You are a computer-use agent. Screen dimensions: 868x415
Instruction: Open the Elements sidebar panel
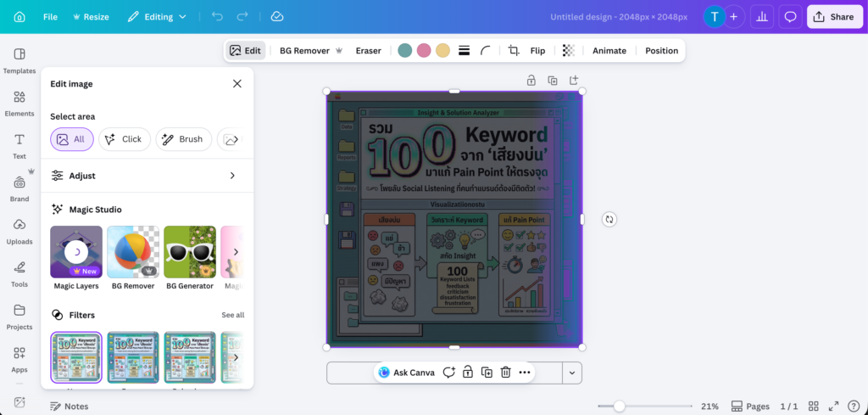[x=19, y=103]
